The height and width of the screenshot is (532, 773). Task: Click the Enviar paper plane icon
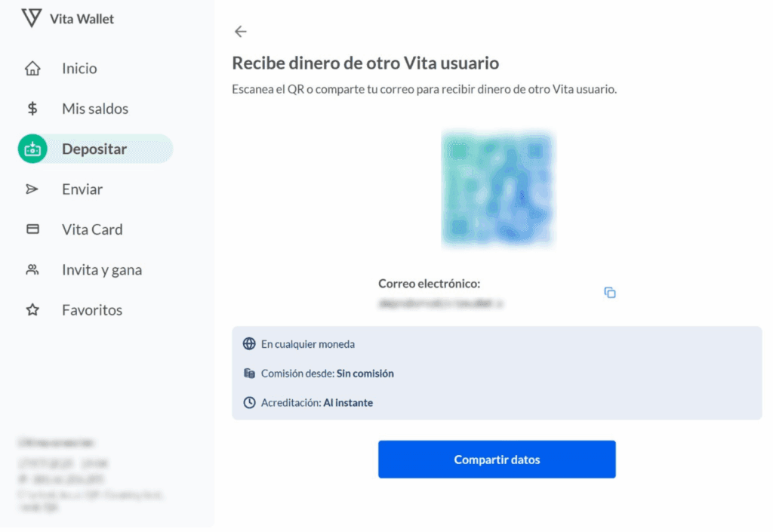point(32,189)
